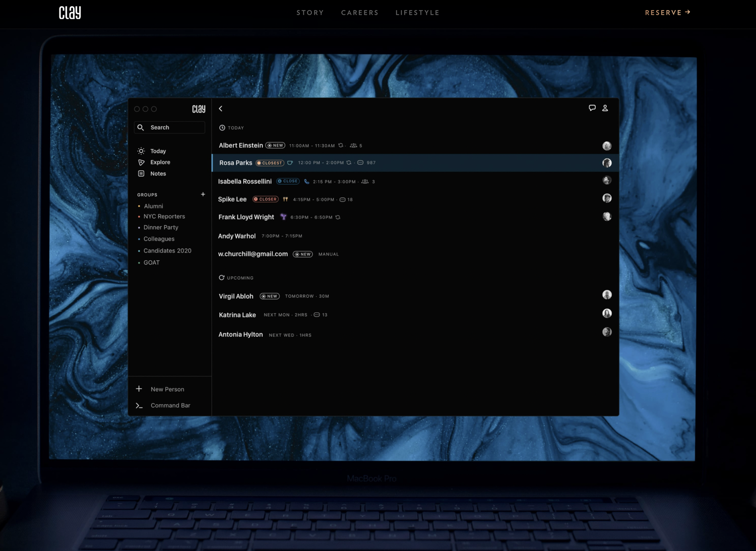Click the attendees icon in Albert Einstein row

pyautogui.click(x=353, y=145)
